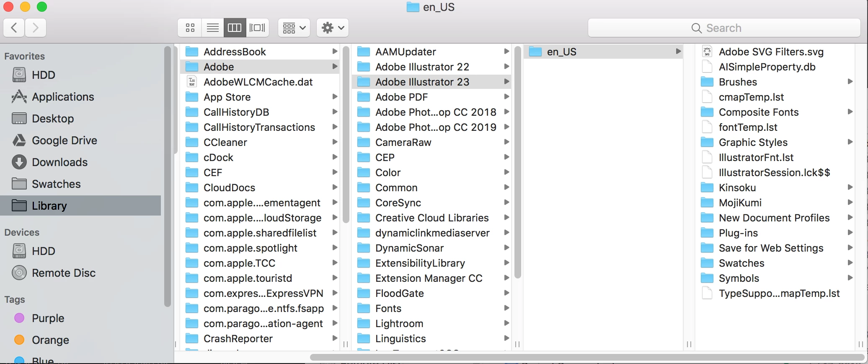Open the item arrangement dropdown
Image resolution: width=868 pixels, height=364 pixels.
tap(294, 28)
